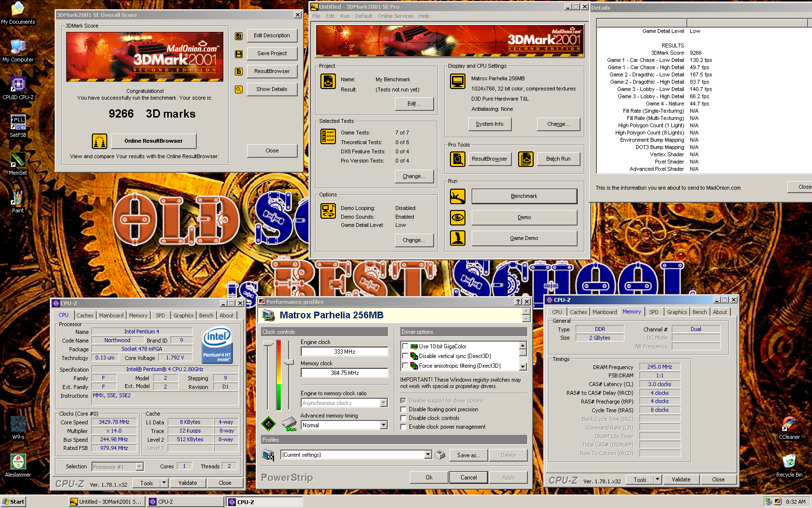Click the Online ResultBrowser podium icon

[100, 141]
